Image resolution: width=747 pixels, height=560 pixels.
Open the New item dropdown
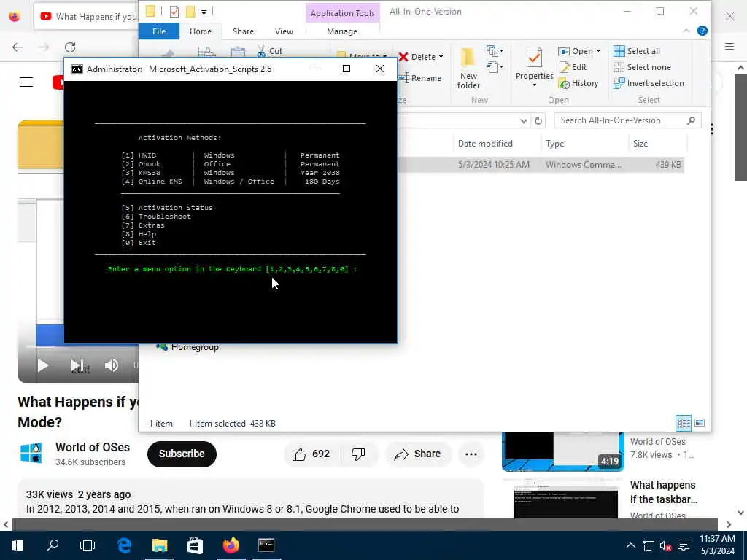tap(495, 50)
